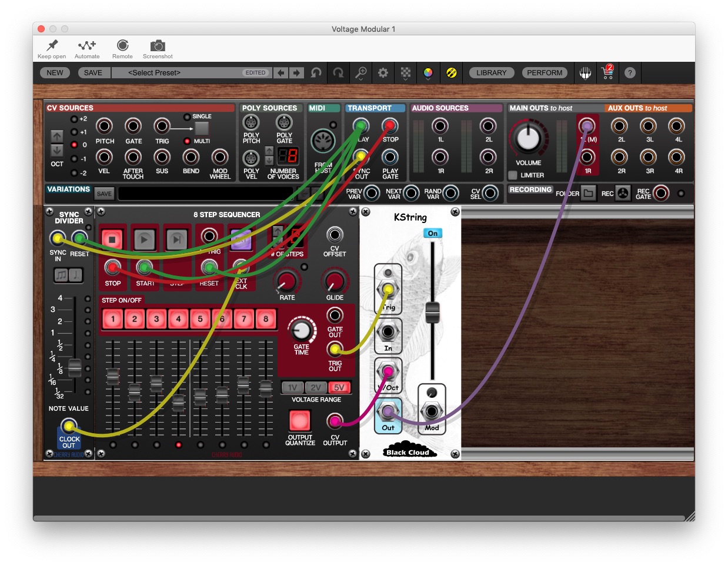Select the 1V voltage range
The width and height of the screenshot is (728, 565).
click(292, 388)
